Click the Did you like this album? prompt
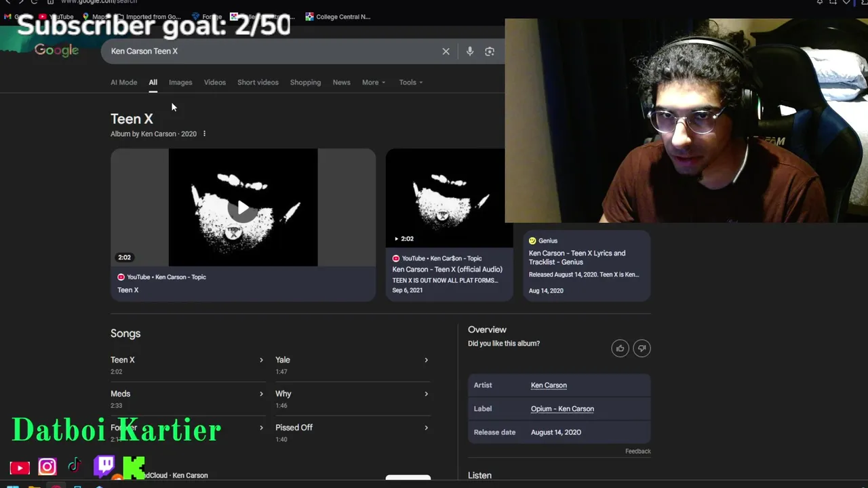 [504, 344]
